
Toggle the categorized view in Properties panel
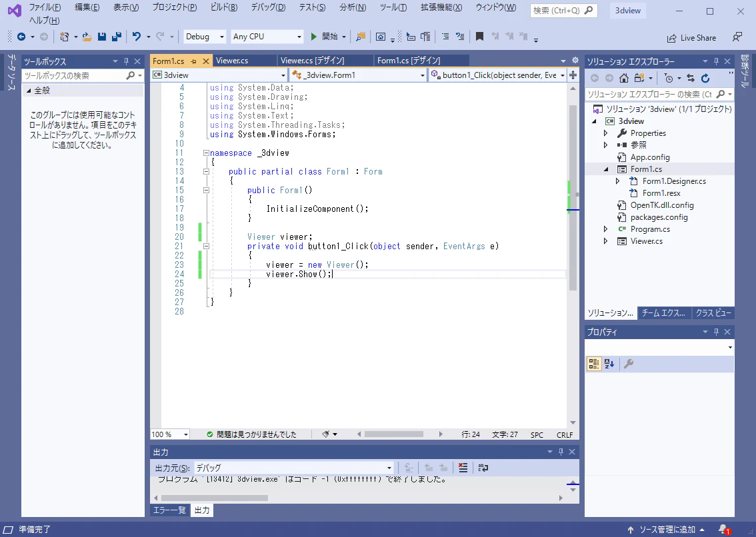593,364
